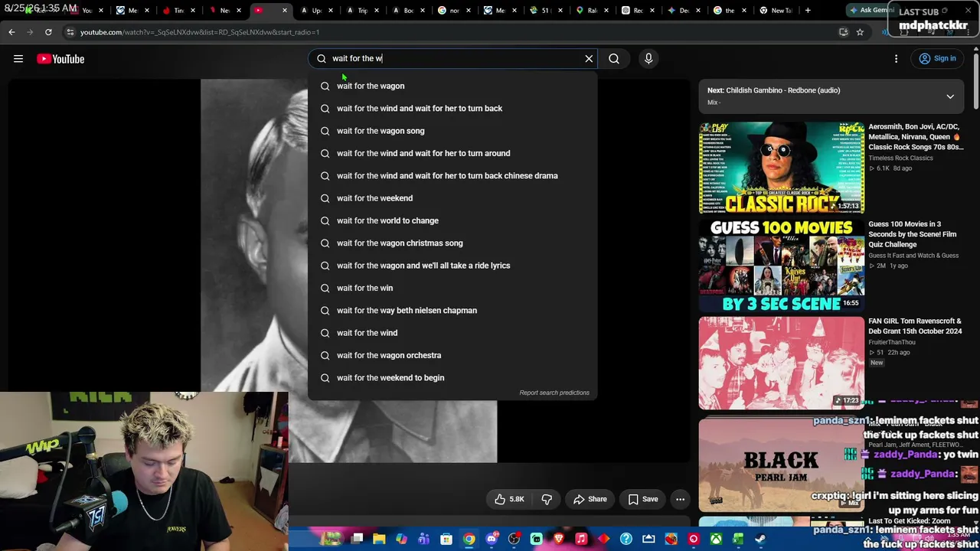
Task: Dislike the video with thumbs down
Action: (547, 500)
